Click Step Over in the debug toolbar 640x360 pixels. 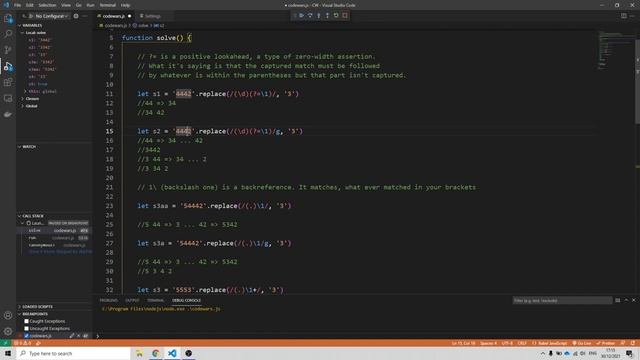click(310, 16)
